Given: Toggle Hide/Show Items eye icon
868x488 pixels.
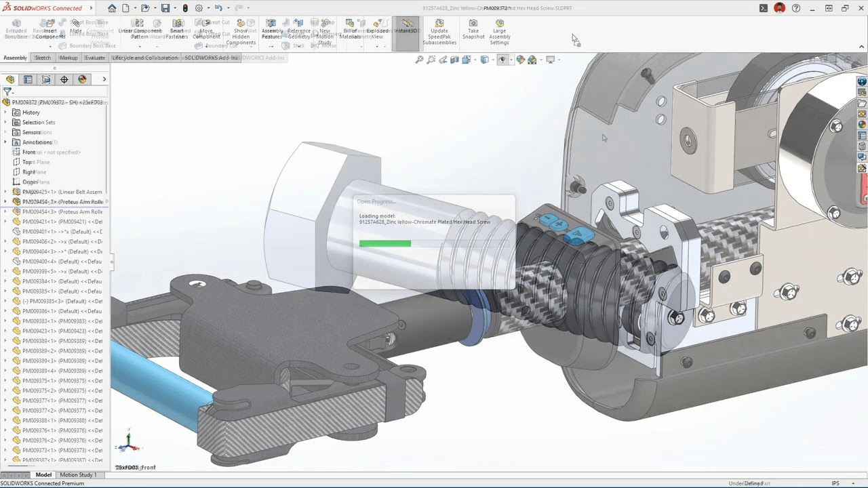Looking at the screenshot, I should (x=503, y=60).
